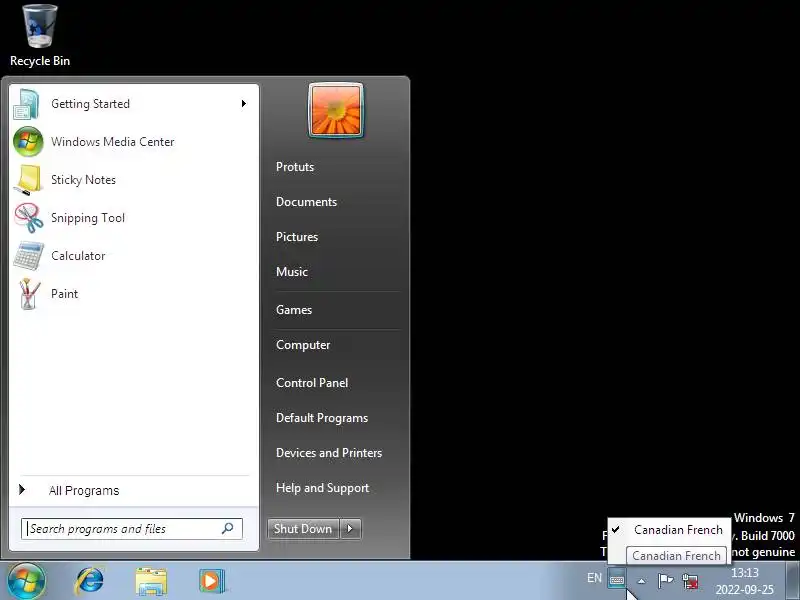Click the Shut Down button
Viewport: 800px width, 600px height.
[x=303, y=529]
